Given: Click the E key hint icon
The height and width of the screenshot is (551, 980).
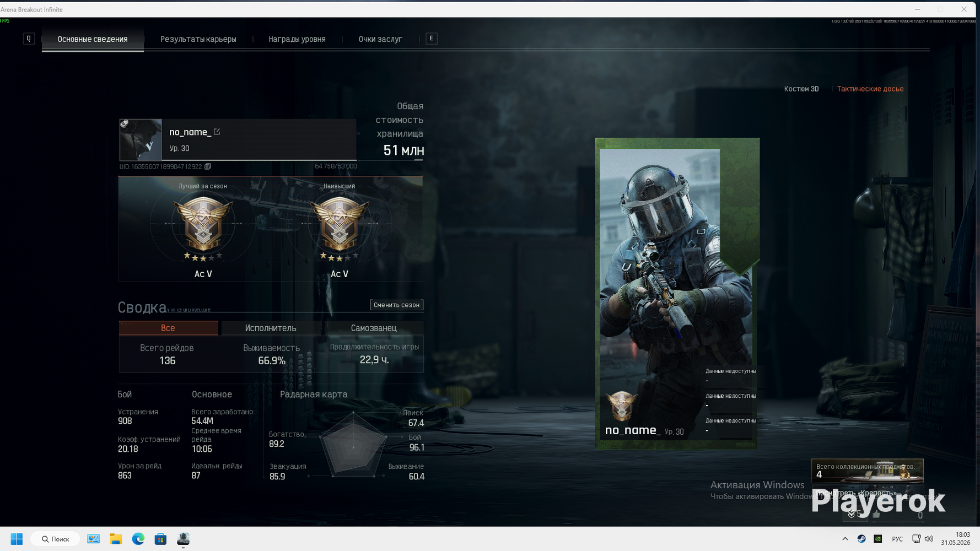Looking at the screenshot, I should [432, 39].
